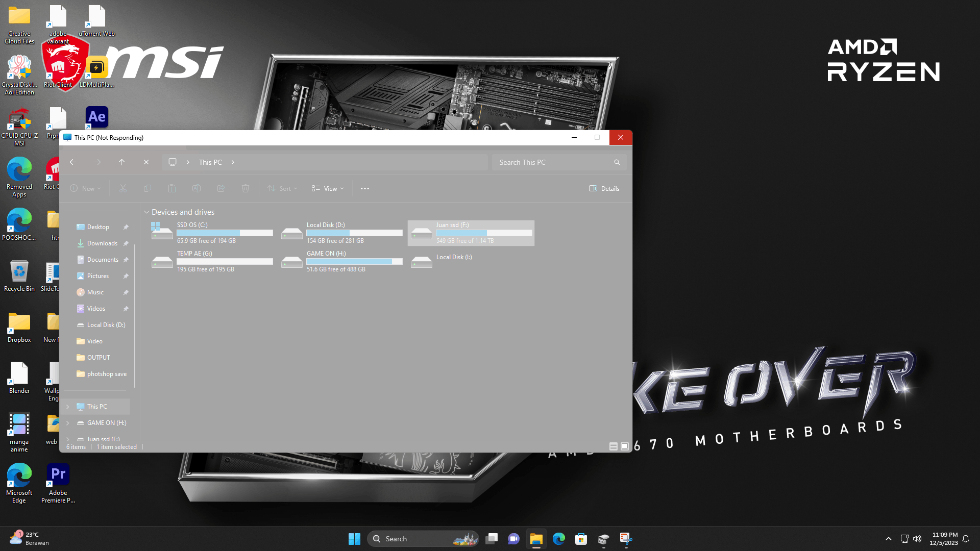980x551 pixels.
Task: Click the Paste clipboard toolbar icon
Action: (x=172, y=189)
